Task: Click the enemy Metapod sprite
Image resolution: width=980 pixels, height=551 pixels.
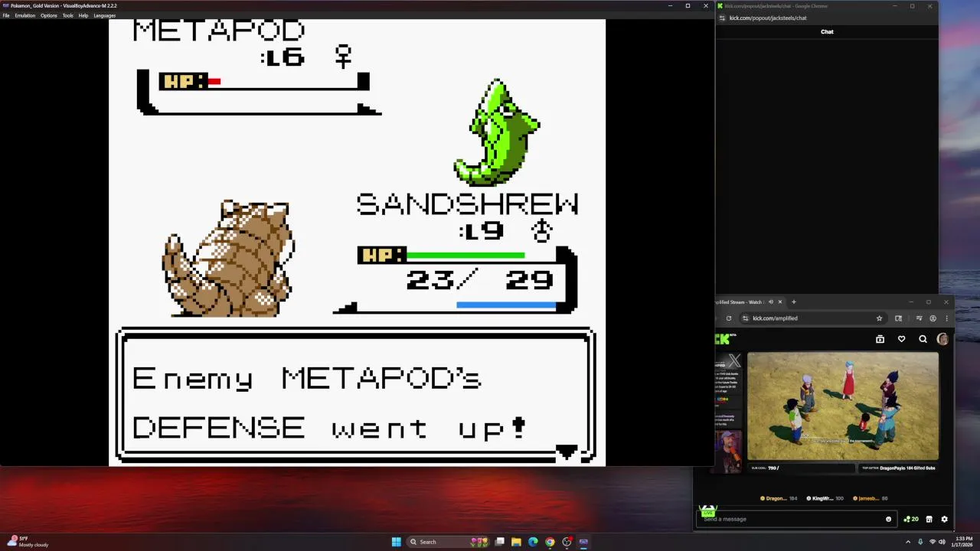Action: (498, 132)
